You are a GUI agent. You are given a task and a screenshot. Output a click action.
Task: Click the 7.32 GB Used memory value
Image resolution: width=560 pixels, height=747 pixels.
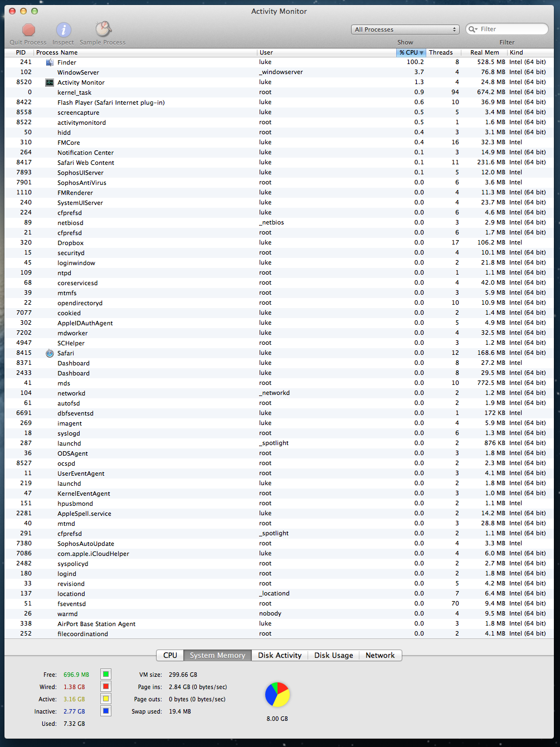pyautogui.click(x=74, y=724)
